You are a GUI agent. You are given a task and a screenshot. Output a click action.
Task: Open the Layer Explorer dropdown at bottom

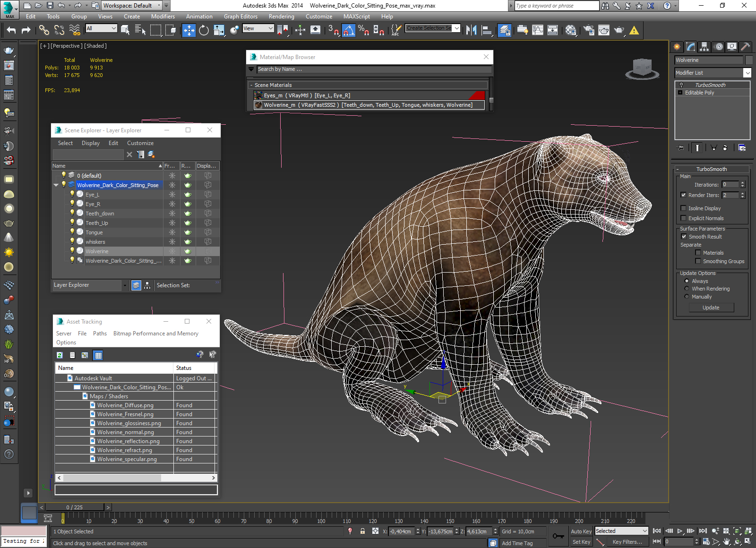click(x=125, y=285)
